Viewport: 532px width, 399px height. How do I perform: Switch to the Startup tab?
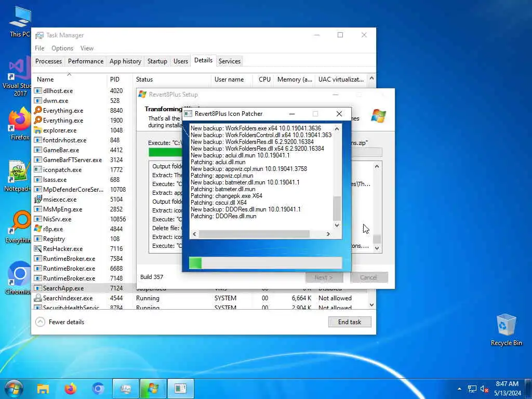click(157, 61)
